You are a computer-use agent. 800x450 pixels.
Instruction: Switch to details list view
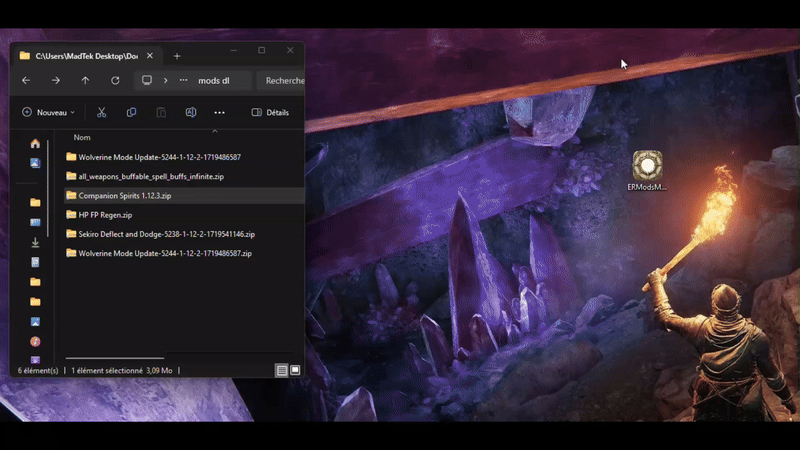(x=282, y=370)
